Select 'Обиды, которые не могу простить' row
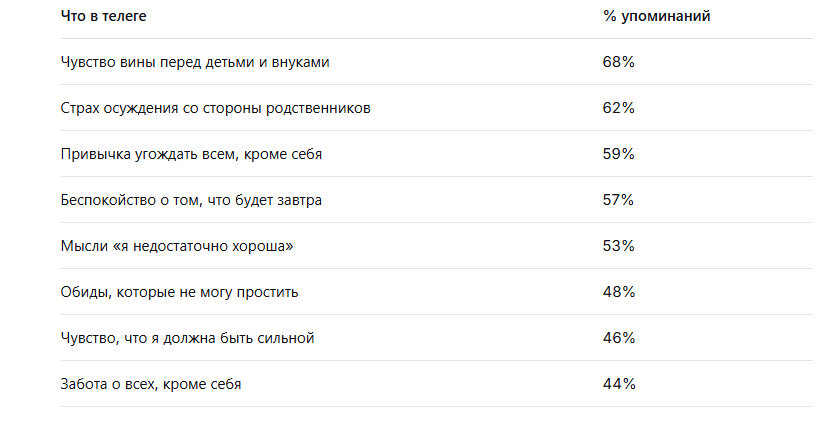Screen dimensions: 835x422 [437, 292]
